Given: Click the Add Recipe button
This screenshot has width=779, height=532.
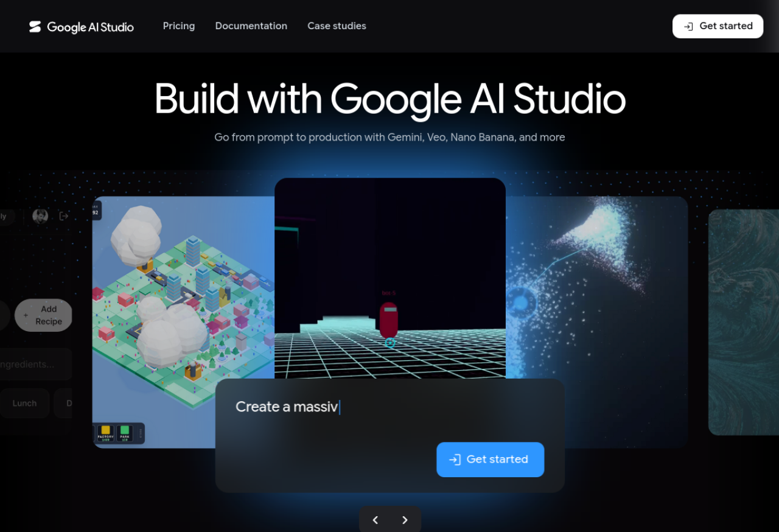Looking at the screenshot, I should tap(43, 315).
